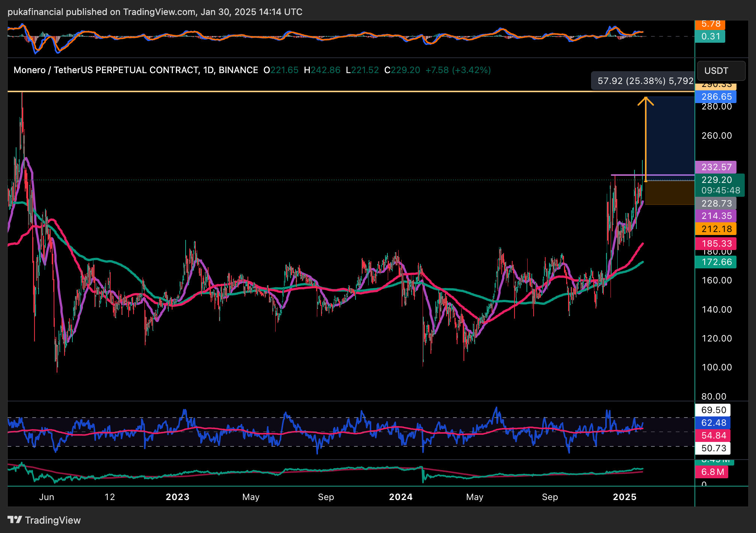756x533 pixels.
Task: Click the orange upward arrow head
Action: click(645, 100)
